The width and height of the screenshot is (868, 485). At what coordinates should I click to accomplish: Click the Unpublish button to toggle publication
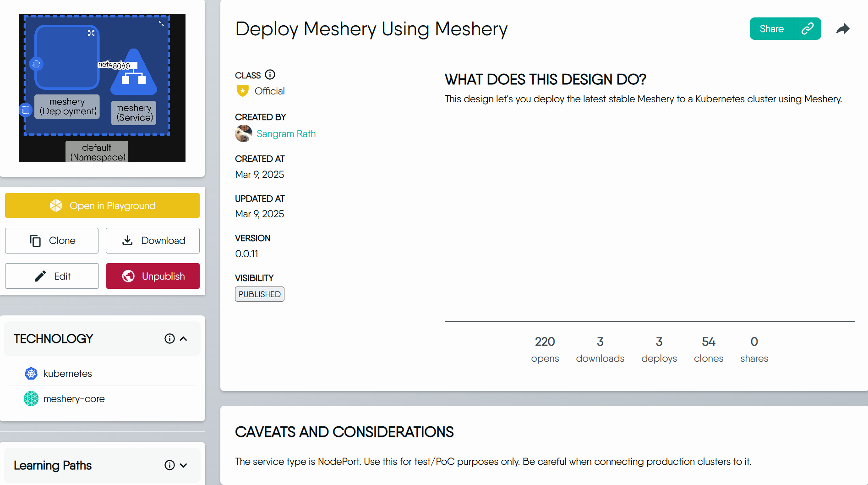(153, 276)
